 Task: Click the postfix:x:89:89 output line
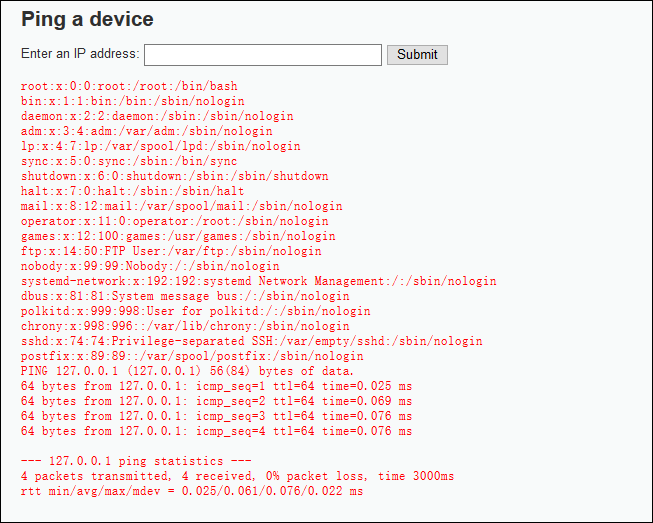coord(192,356)
